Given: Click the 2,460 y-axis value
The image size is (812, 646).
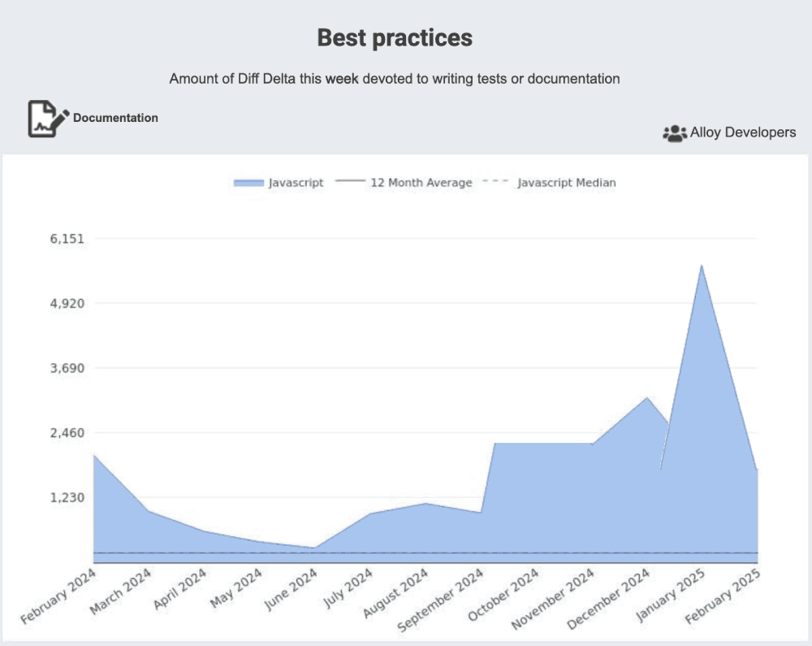Looking at the screenshot, I should [x=65, y=432].
